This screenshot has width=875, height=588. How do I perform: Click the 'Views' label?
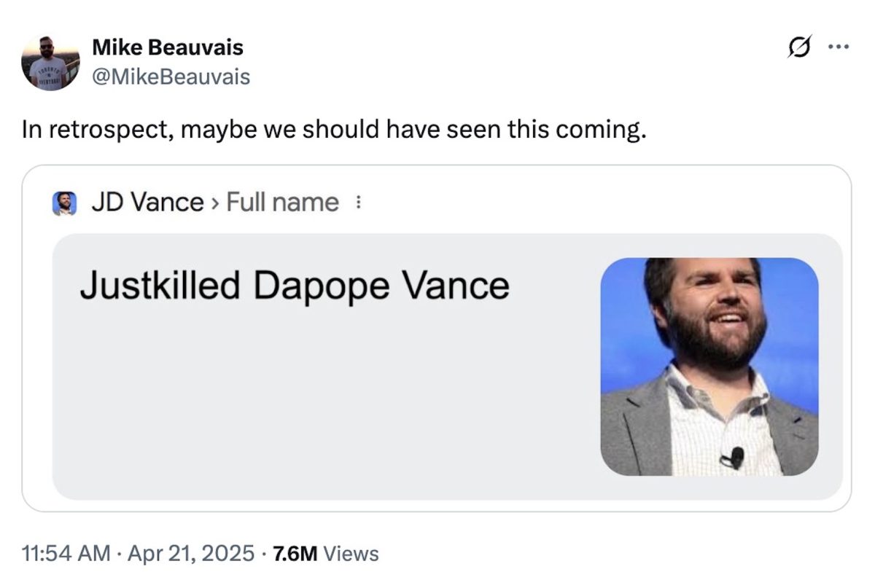[351, 554]
